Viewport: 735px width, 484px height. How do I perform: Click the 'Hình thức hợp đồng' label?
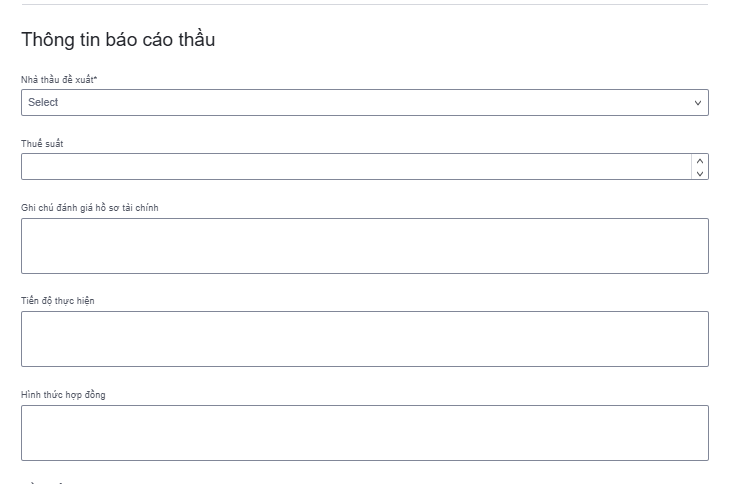[x=63, y=395]
